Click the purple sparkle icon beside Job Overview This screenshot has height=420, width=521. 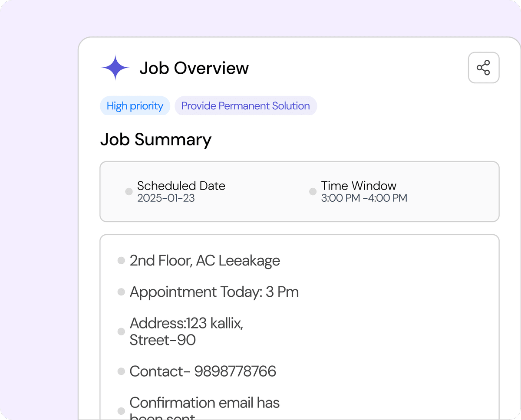[115, 67]
